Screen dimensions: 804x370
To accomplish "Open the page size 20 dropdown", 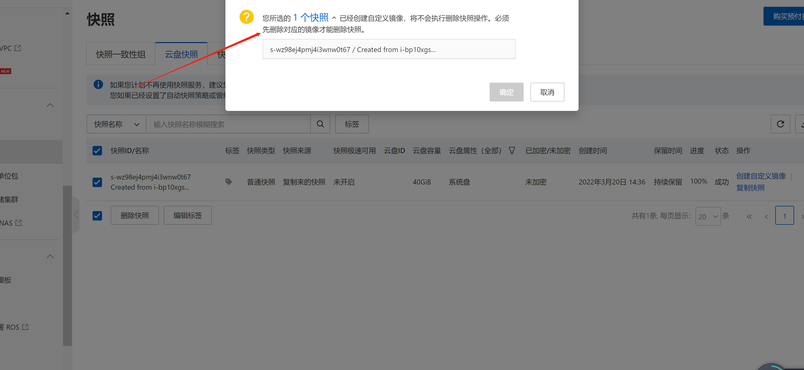I will click(x=708, y=216).
